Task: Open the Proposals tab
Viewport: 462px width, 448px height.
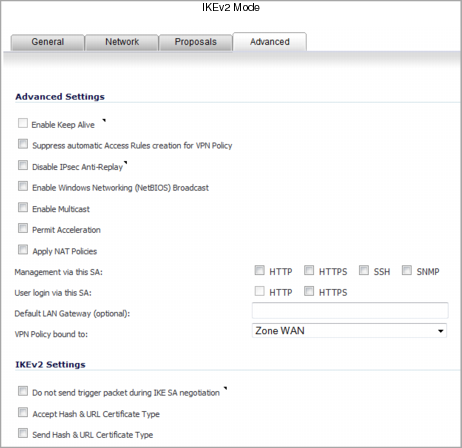Action: point(196,42)
